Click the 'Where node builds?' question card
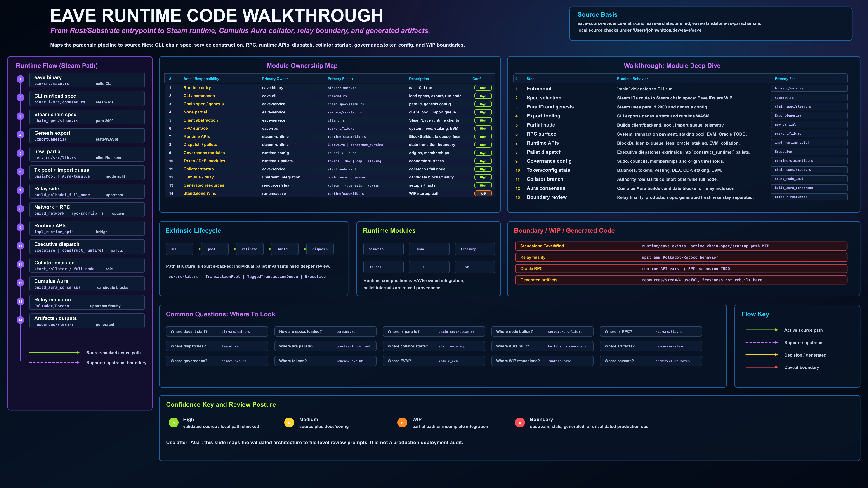Image resolution: width=868 pixels, height=488 pixels. [x=542, y=331]
